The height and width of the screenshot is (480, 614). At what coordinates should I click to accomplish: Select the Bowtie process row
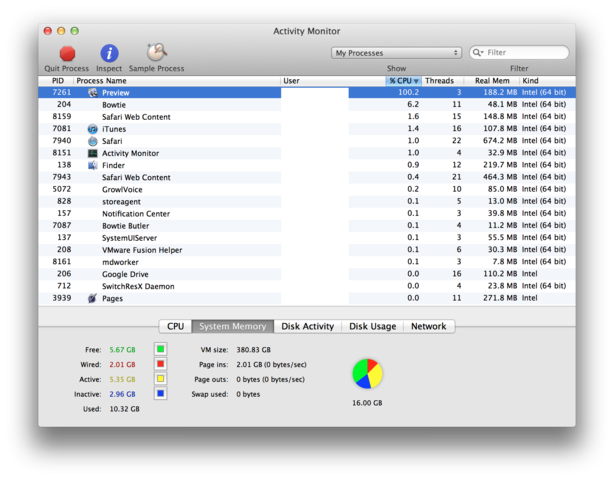307,105
